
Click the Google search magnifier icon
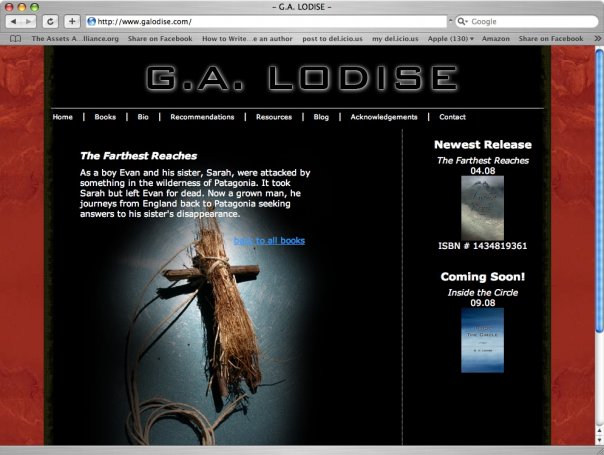click(x=461, y=21)
